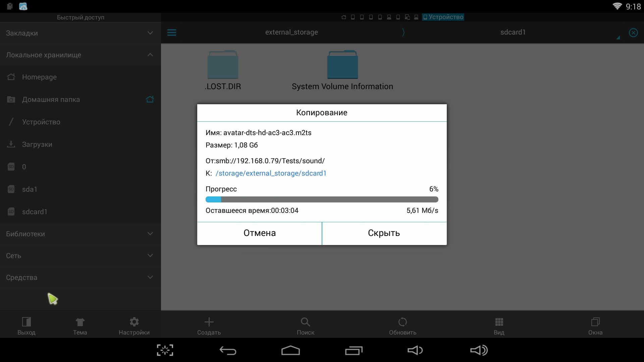The height and width of the screenshot is (362, 644).
Task: Click the /storage/external_storage/sdcard1 destination link
Action: tap(271, 173)
